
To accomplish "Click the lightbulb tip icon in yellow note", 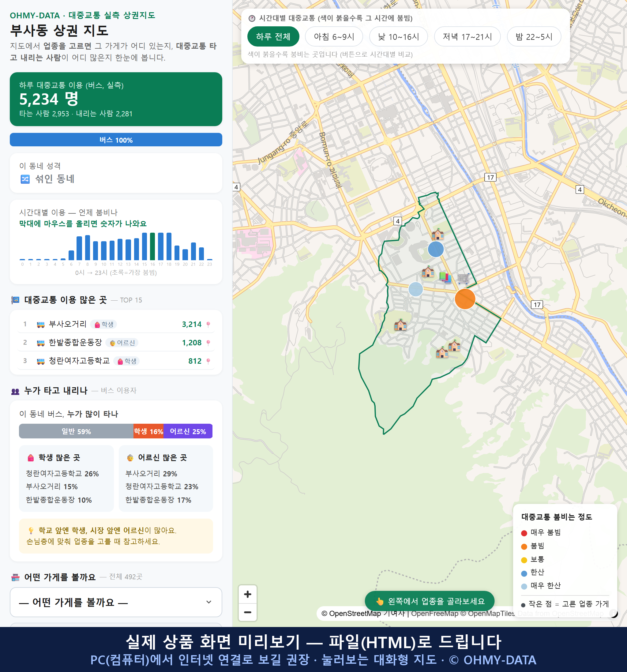I will [31, 530].
